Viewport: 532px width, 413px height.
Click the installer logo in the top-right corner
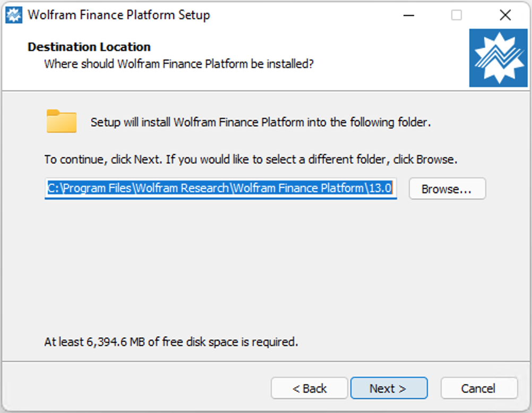498,57
